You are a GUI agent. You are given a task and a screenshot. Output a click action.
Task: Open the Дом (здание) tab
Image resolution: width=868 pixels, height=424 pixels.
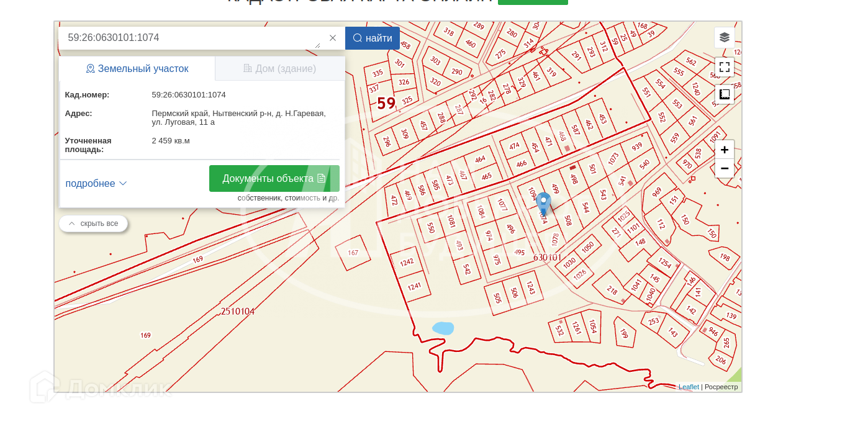pos(279,68)
